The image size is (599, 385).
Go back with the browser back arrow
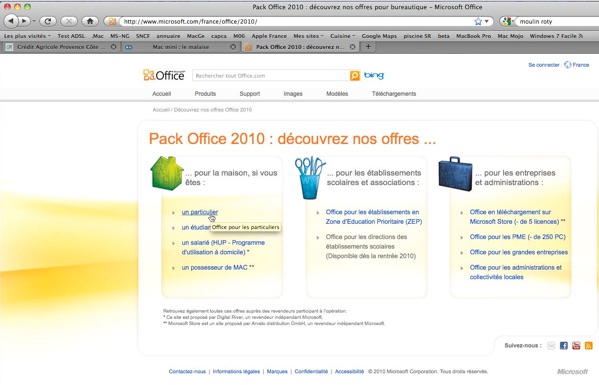point(11,21)
